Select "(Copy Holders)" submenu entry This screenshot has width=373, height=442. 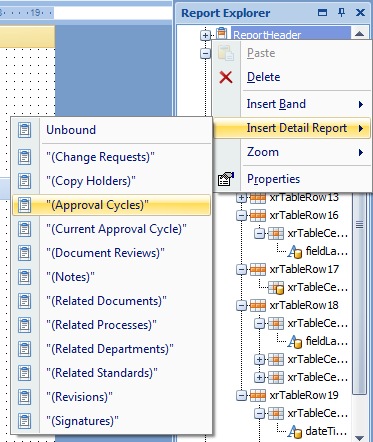111,181
